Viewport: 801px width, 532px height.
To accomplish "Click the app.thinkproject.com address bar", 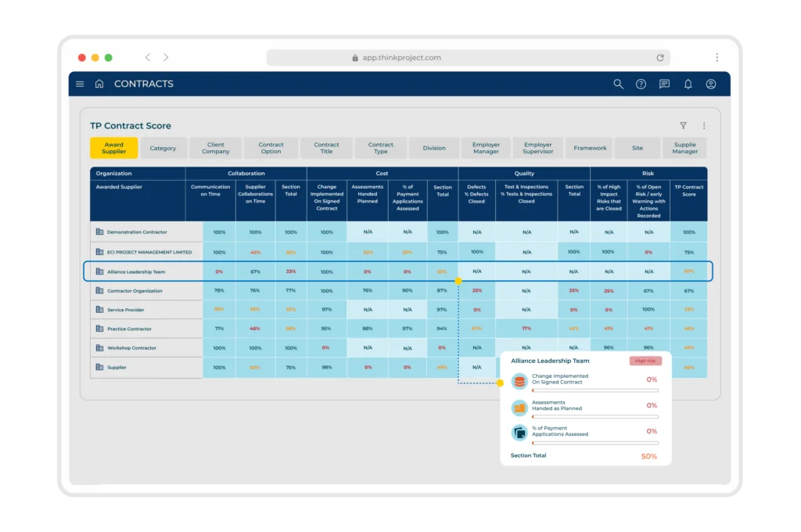I will click(468, 58).
